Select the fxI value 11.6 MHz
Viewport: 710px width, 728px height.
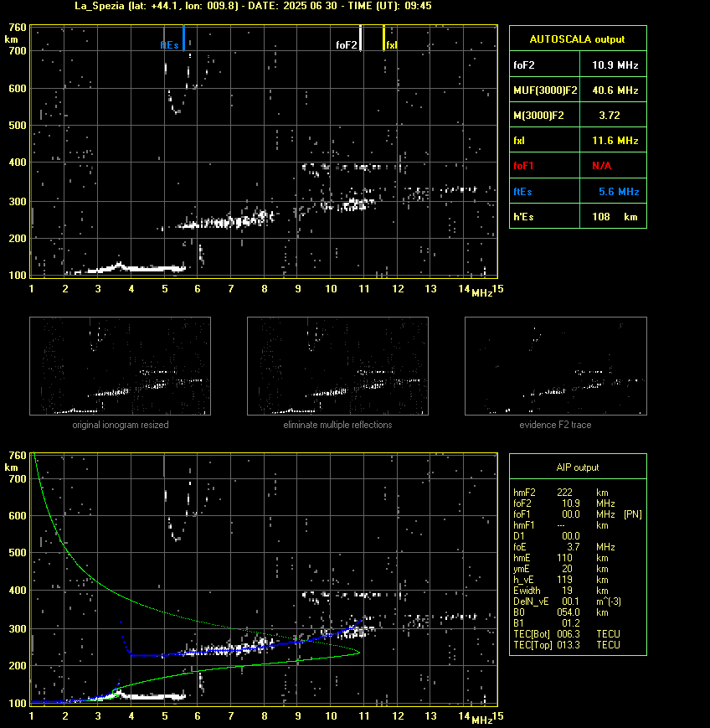coord(614,140)
